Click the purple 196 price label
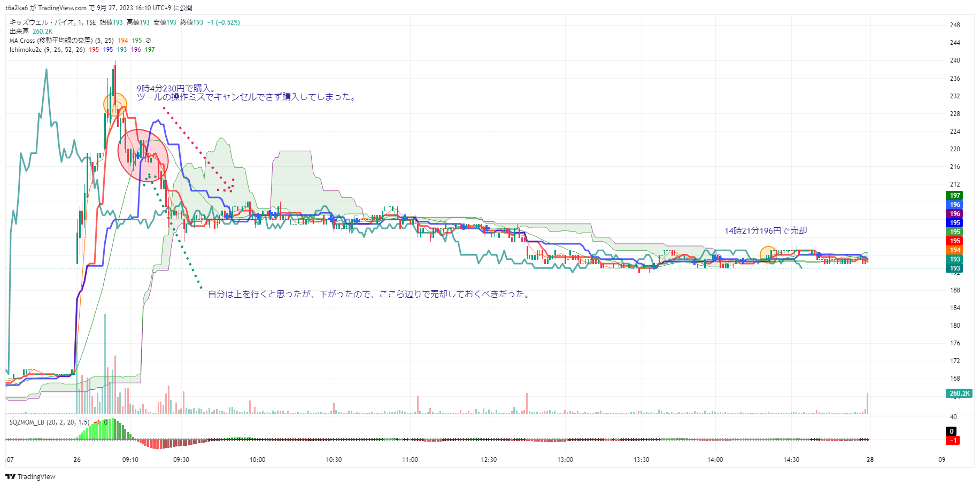The width and height of the screenshot is (980, 486). click(955, 214)
